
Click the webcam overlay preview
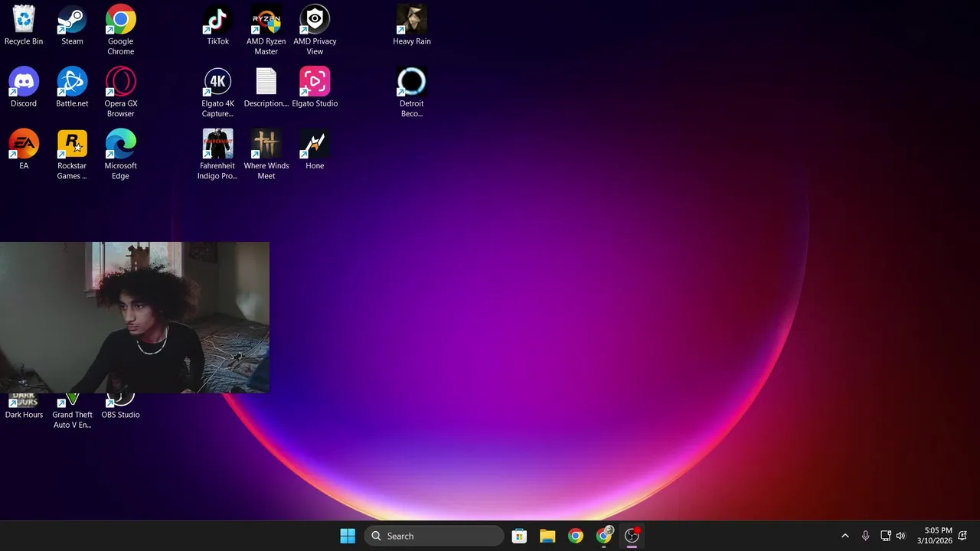135,318
